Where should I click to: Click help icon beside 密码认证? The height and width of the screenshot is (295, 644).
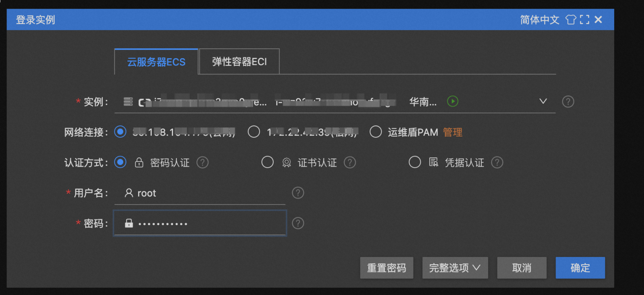(202, 162)
